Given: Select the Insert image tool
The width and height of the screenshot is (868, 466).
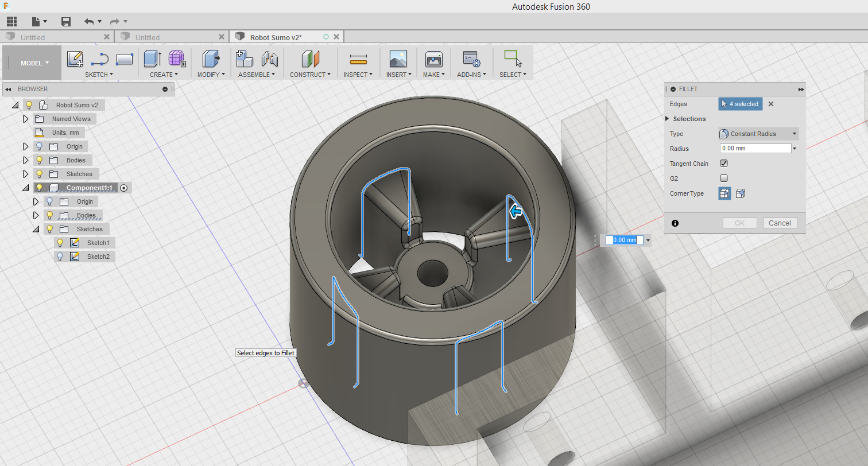Looking at the screenshot, I should (398, 59).
